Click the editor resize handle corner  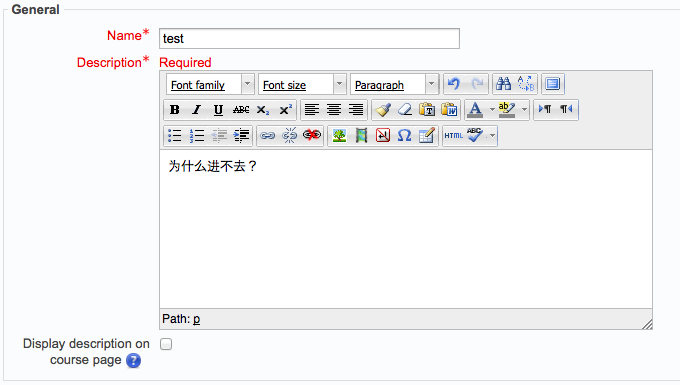point(647,324)
